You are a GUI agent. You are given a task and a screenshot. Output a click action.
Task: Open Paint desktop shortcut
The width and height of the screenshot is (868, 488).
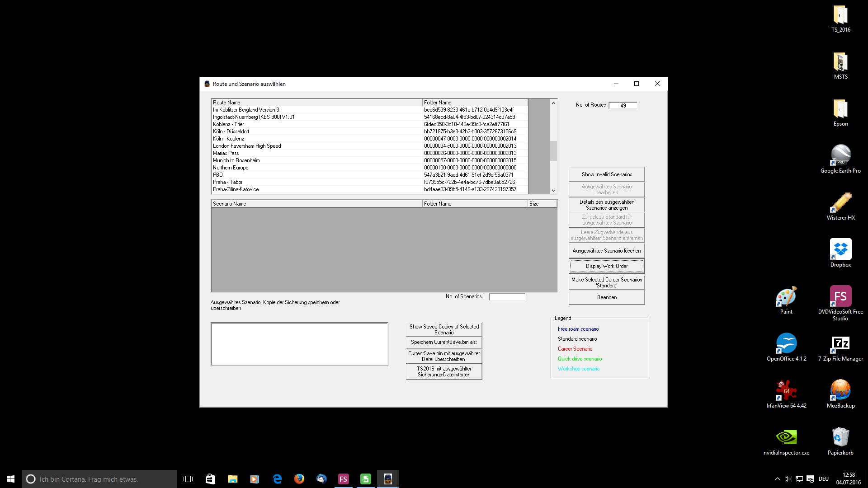786,297
